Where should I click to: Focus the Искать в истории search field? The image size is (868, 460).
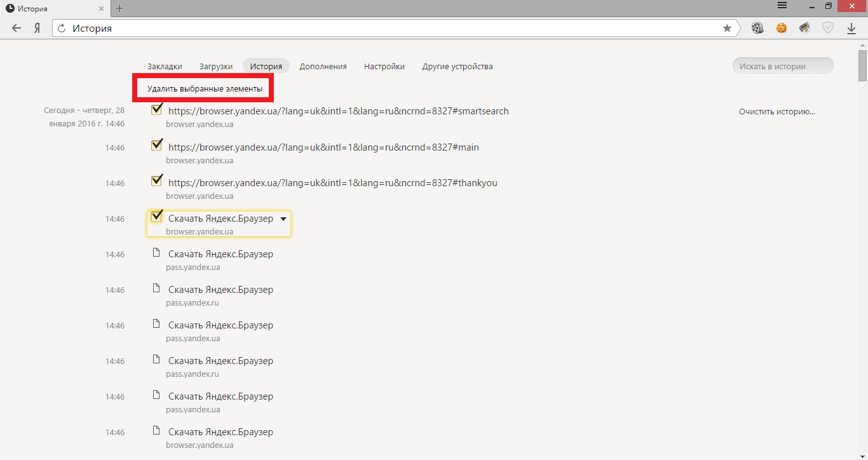(x=783, y=66)
